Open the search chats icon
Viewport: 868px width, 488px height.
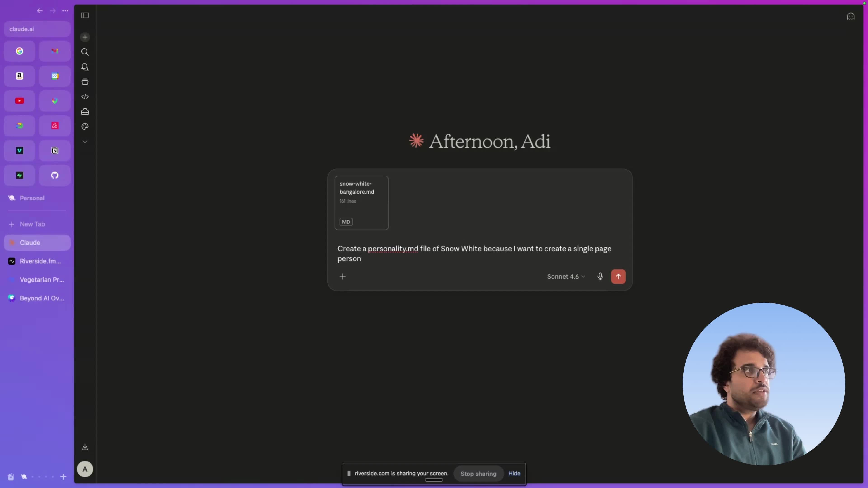point(85,52)
